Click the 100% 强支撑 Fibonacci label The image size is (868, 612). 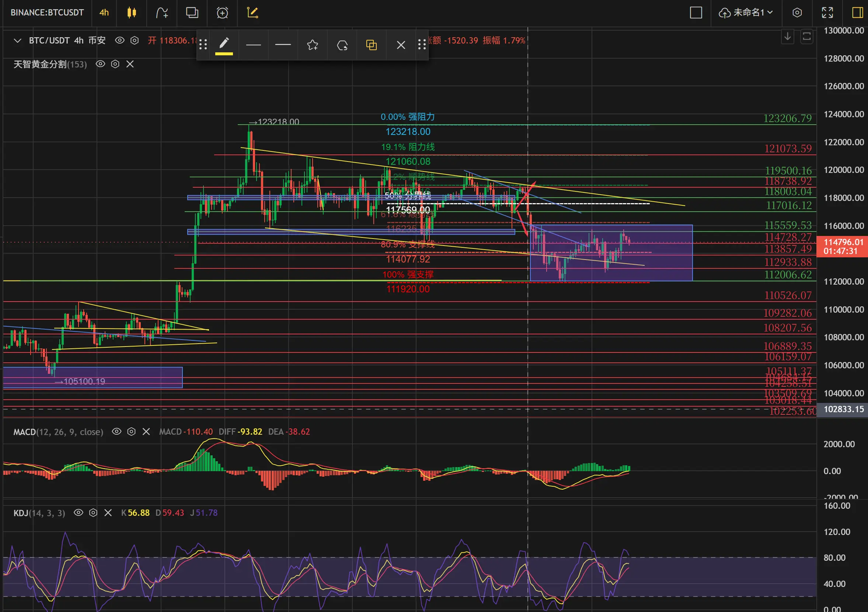coord(408,274)
